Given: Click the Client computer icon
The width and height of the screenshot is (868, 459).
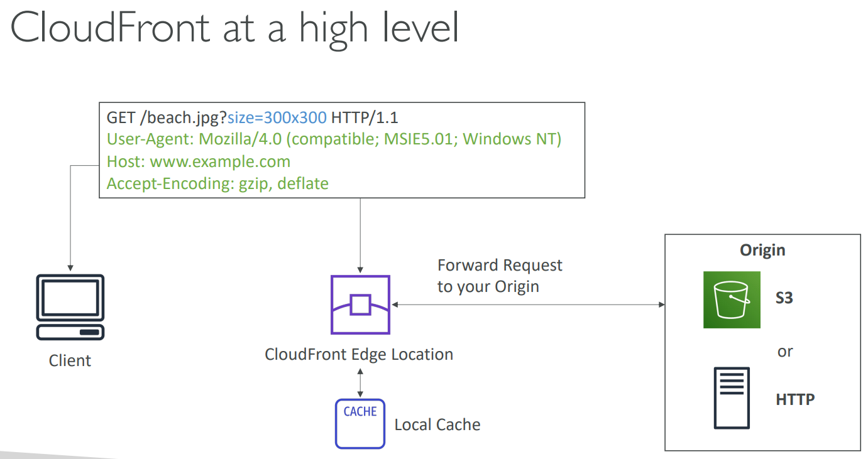Looking at the screenshot, I should pos(70,307).
